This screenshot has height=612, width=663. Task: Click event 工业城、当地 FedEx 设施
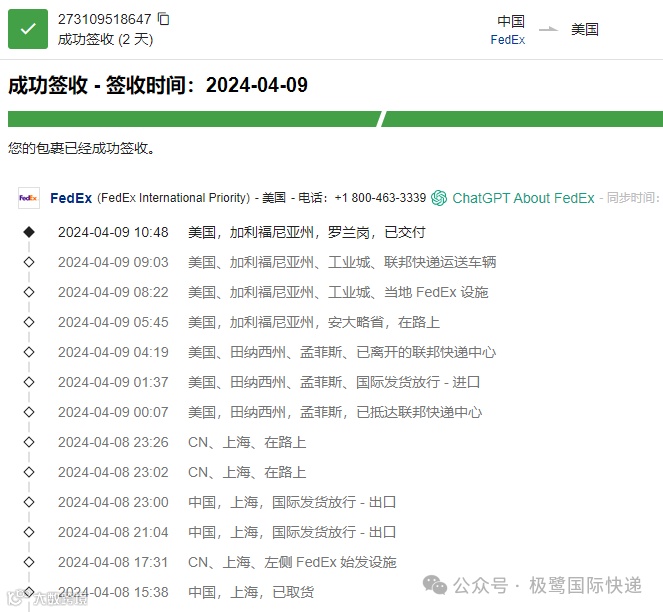pos(338,292)
